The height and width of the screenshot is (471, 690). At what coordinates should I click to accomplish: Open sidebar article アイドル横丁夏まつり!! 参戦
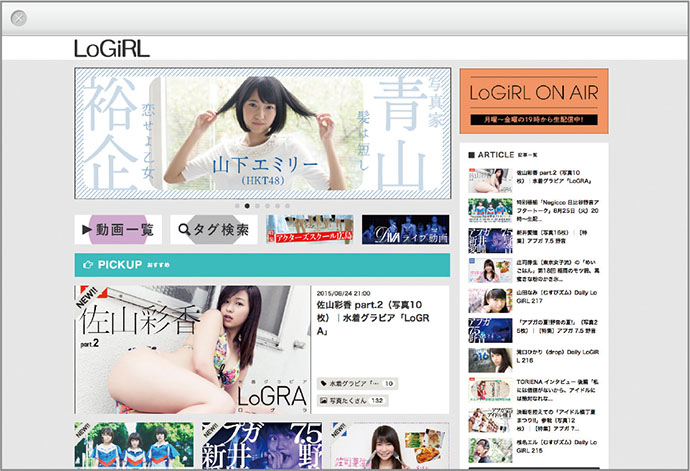(534, 420)
